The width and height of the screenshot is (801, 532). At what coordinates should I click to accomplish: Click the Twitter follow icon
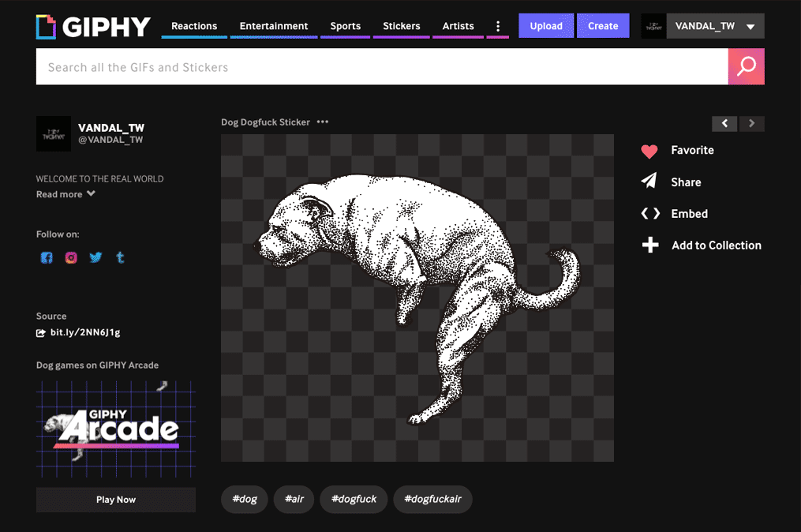coord(95,257)
